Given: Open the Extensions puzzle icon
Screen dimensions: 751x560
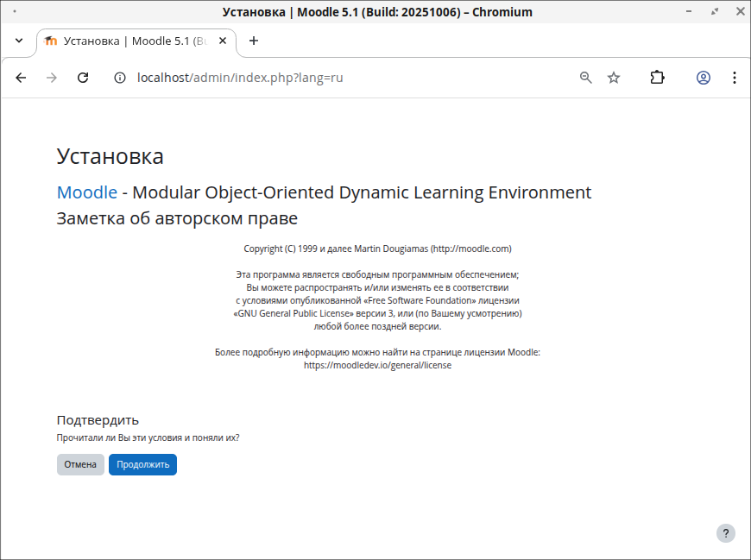Looking at the screenshot, I should [x=658, y=78].
